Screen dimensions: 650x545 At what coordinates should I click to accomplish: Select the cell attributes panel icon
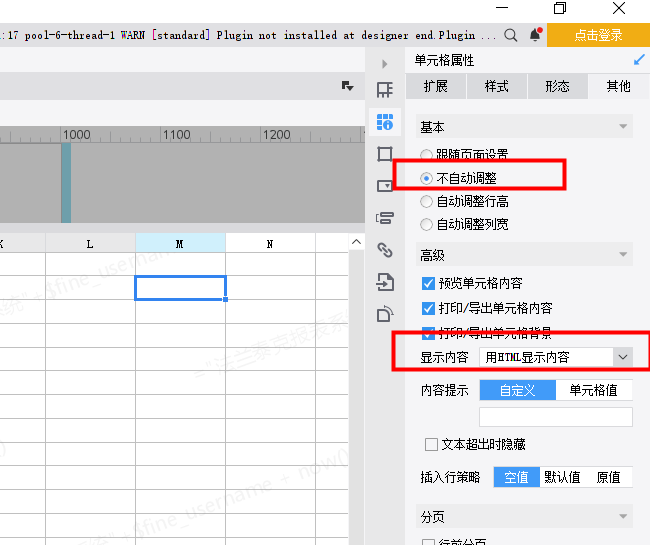(385, 122)
